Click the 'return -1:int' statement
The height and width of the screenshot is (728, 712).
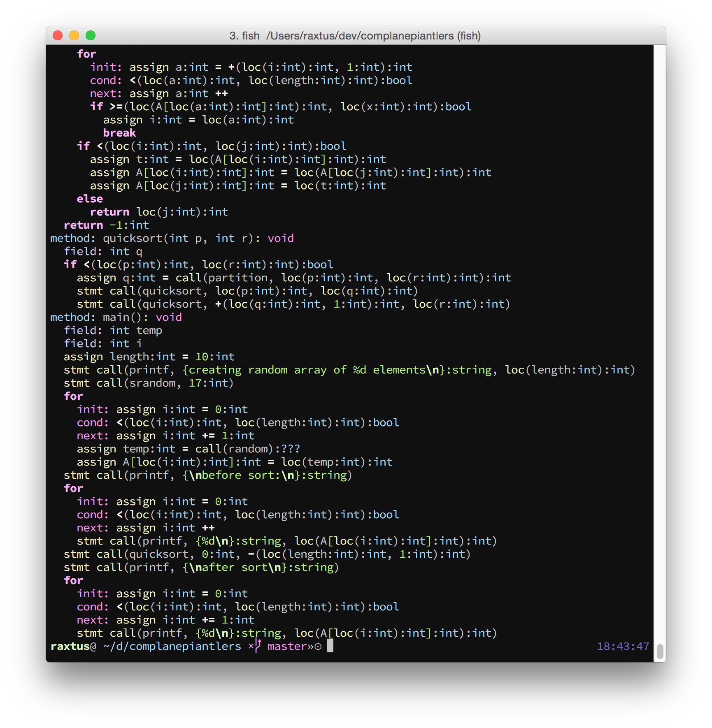(106, 225)
